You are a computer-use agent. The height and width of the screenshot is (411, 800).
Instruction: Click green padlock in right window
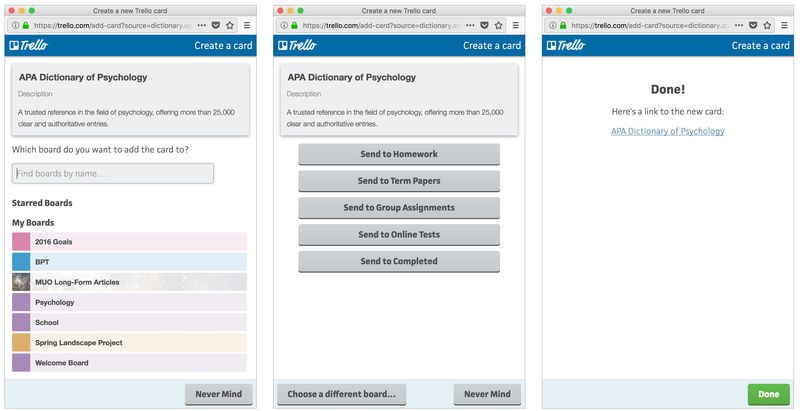pyautogui.click(x=563, y=25)
